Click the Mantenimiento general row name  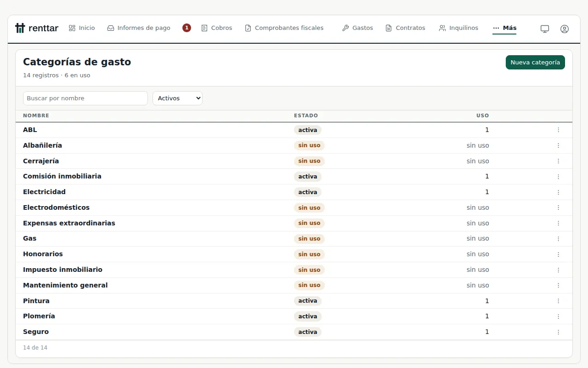pyautogui.click(x=65, y=285)
